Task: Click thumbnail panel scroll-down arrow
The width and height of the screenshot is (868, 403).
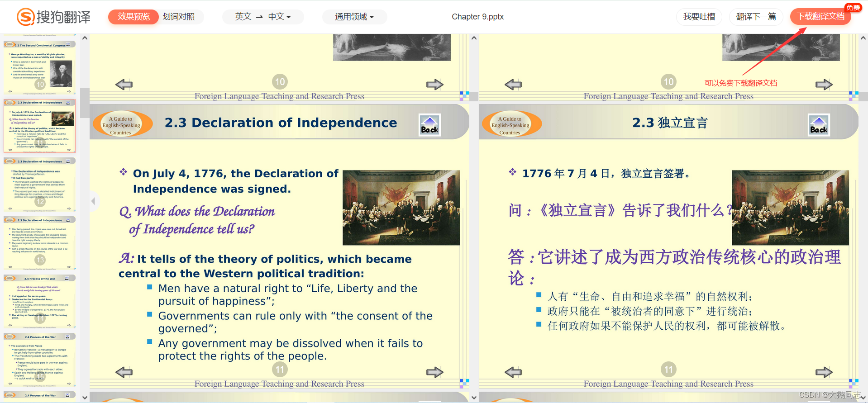Action: [x=85, y=398]
